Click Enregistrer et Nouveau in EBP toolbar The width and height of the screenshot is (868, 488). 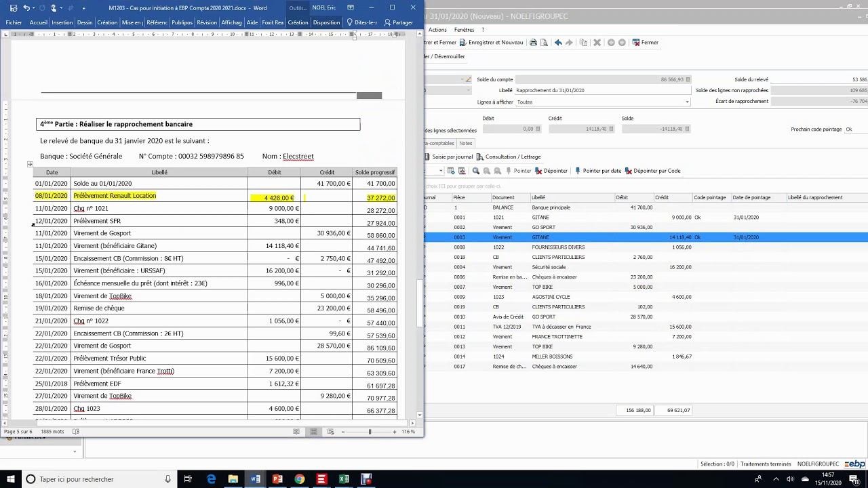point(492,43)
